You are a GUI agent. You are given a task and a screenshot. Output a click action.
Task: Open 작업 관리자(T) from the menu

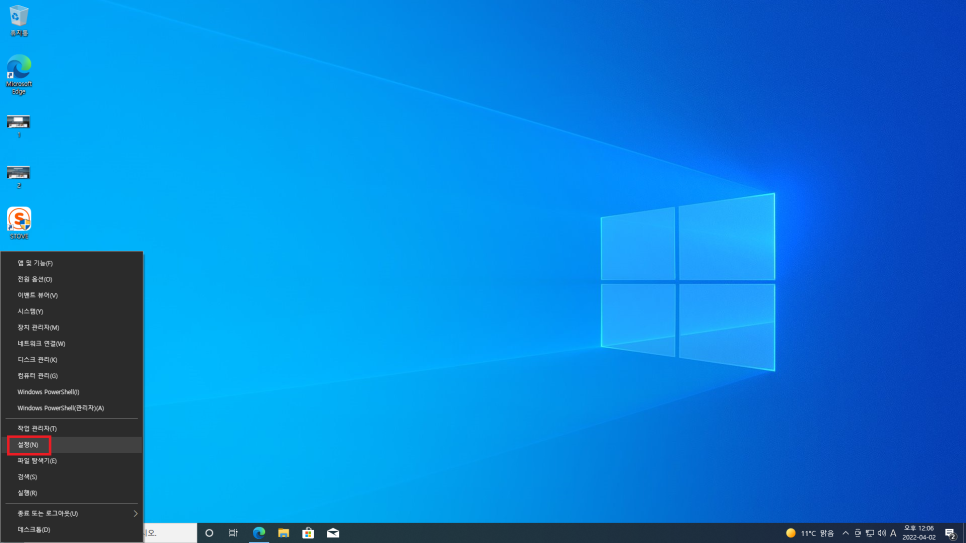(71, 428)
